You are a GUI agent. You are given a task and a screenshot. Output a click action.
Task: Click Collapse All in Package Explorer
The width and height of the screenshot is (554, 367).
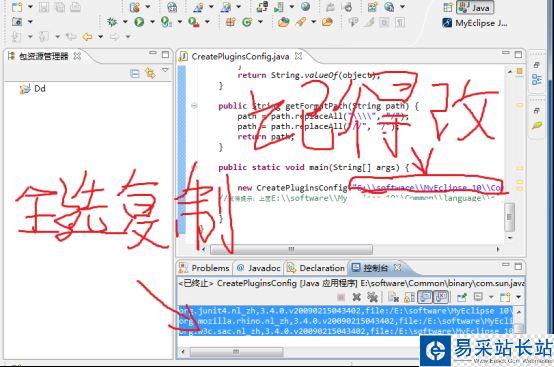pyautogui.click(x=135, y=73)
